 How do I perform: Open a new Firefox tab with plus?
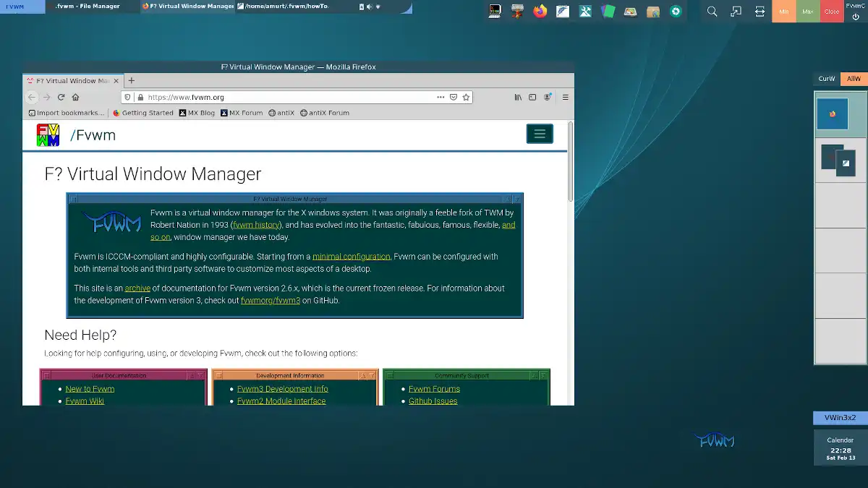[x=131, y=81]
